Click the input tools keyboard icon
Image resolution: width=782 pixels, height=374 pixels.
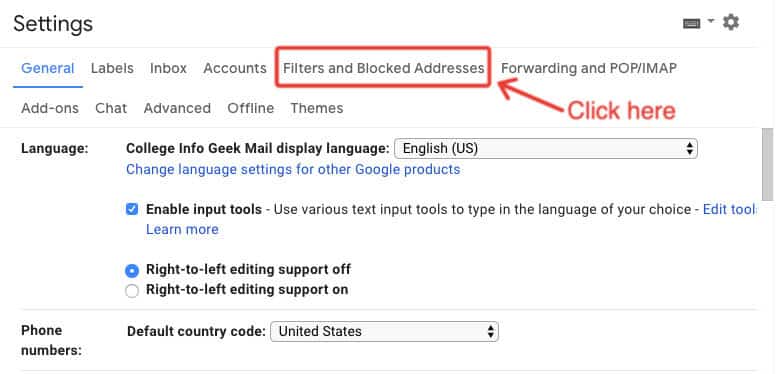coord(691,23)
